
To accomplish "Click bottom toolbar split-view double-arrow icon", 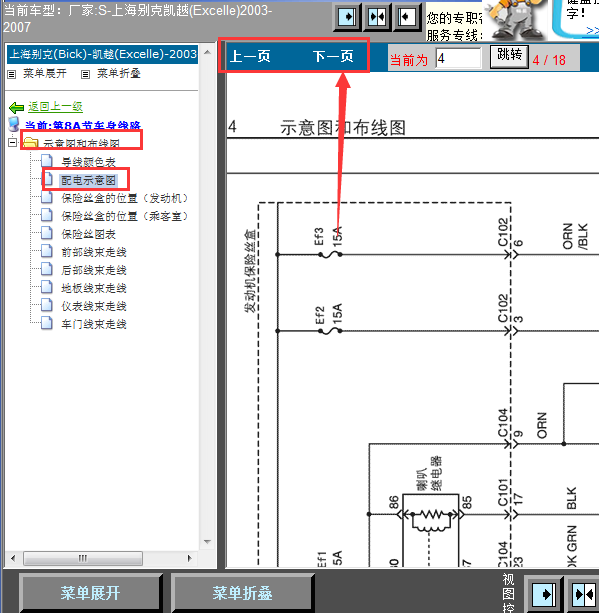I will point(584,594).
